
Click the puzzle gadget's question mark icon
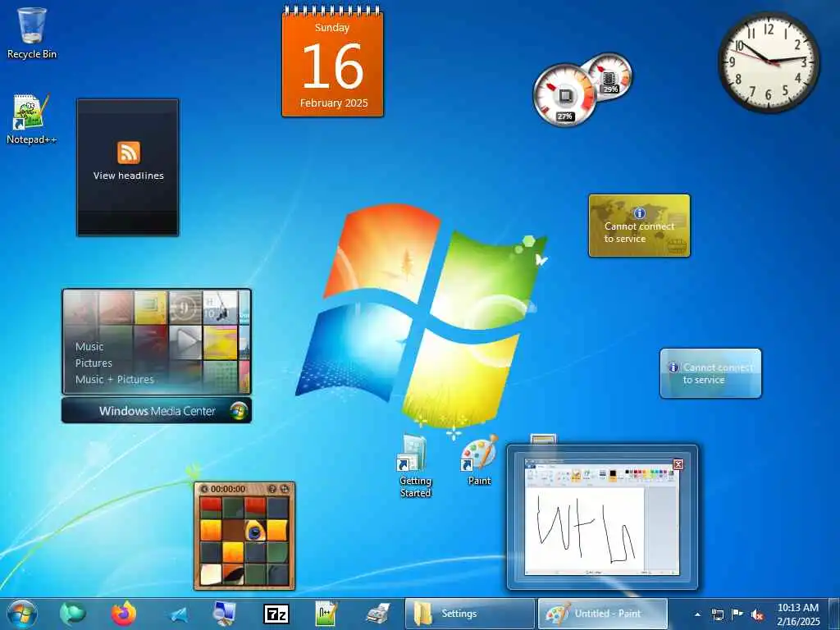click(272, 489)
